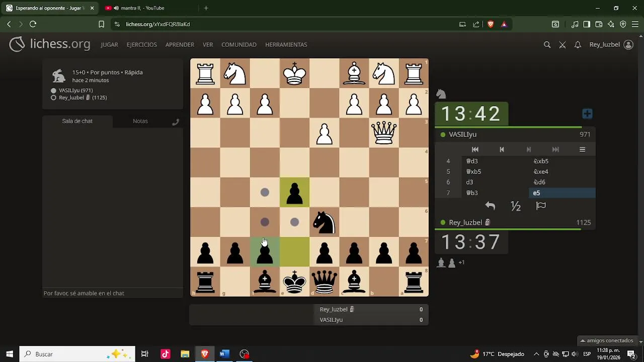Select white move d3 in move list
This screenshot has height=362, width=644.
pyautogui.click(x=495, y=183)
